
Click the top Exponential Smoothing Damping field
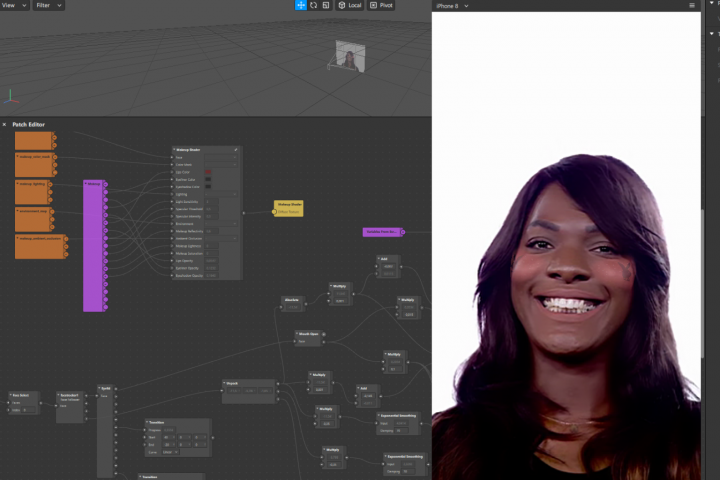pos(401,431)
